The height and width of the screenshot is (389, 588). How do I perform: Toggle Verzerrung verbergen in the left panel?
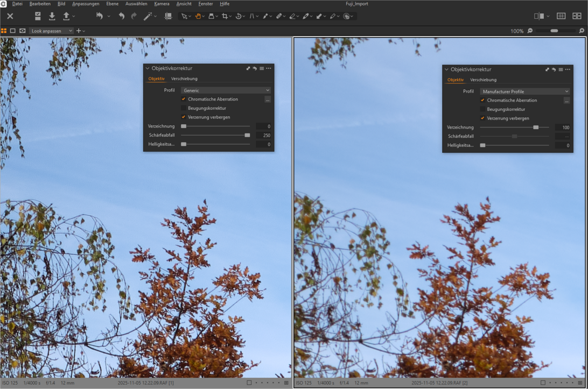[x=184, y=117]
